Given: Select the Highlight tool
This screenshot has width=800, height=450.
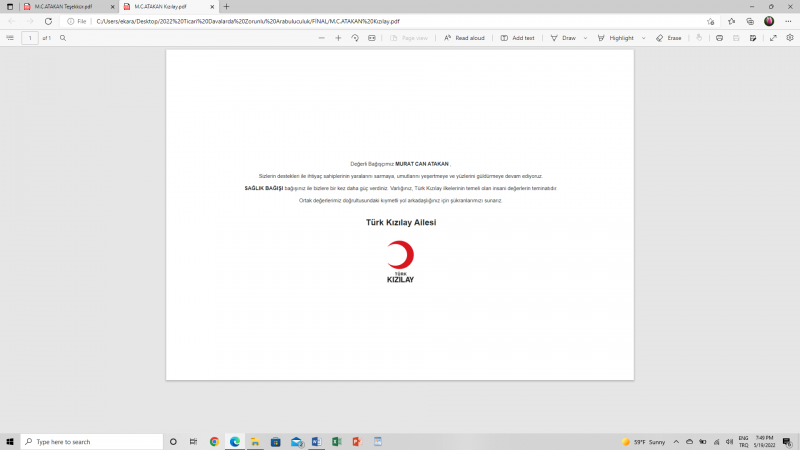Looking at the screenshot, I should pos(615,38).
